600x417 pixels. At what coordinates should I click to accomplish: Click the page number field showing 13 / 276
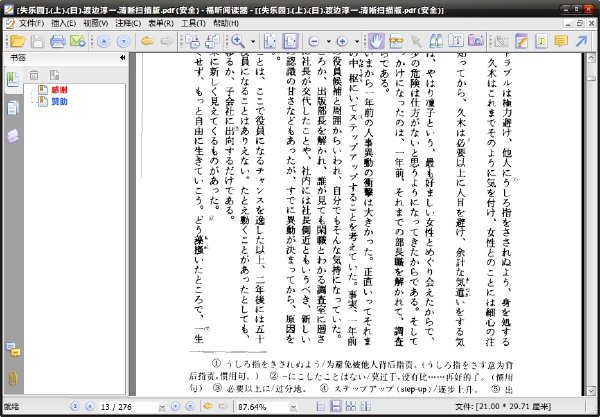pyautogui.click(x=128, y=407)
